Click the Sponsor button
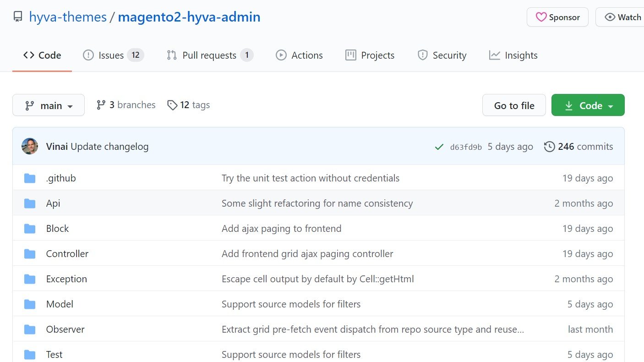This screenshot has height=362, width=644. (557, 17)
